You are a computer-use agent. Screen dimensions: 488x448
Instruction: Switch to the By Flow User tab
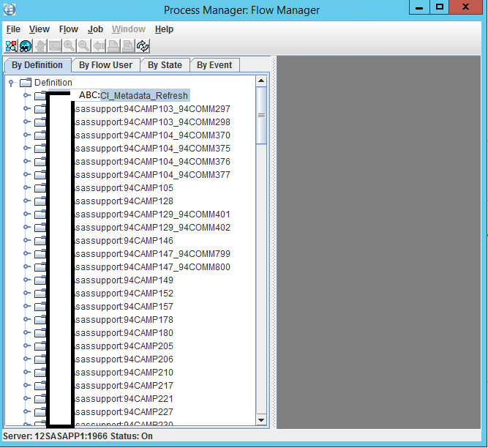105,65
